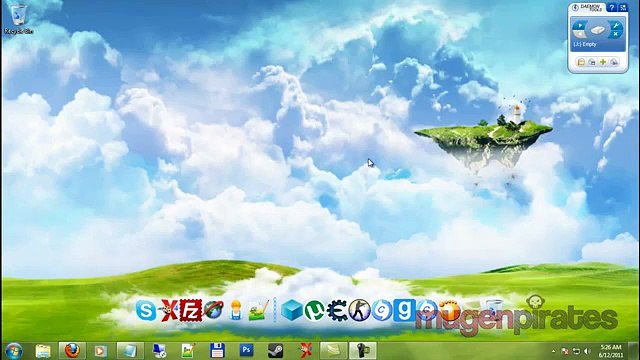Launch Counter-Strike from the dock
Viewport: 640px width, 360px height.
point(360,310)
